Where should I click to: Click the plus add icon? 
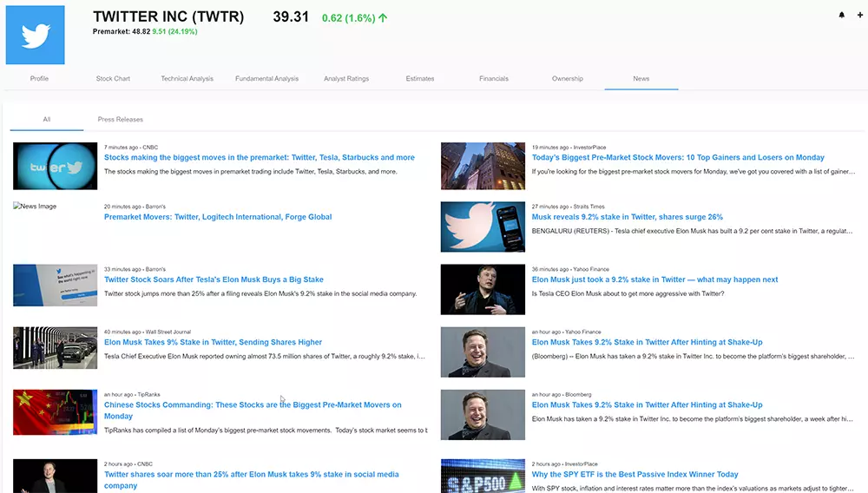pyautogui.click(x=859, y=16)
